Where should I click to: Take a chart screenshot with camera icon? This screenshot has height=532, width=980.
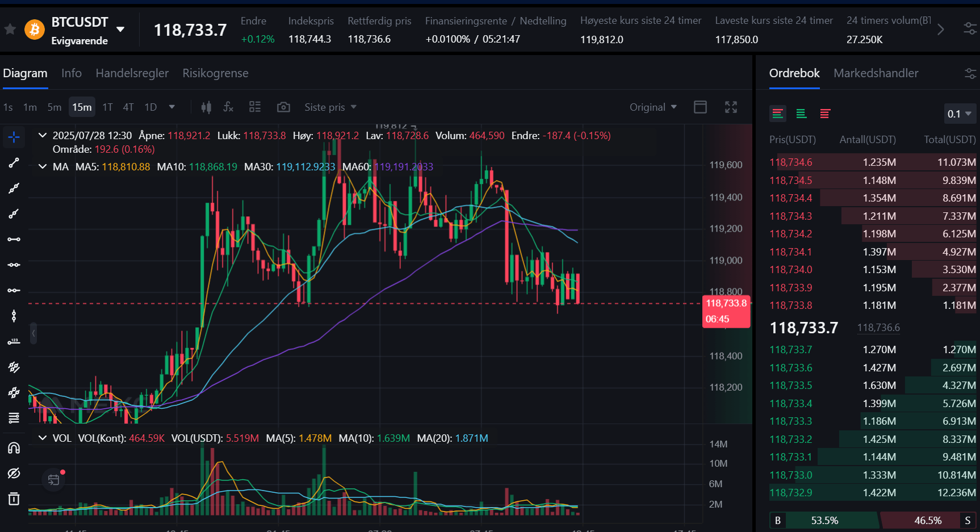(283, 107)
